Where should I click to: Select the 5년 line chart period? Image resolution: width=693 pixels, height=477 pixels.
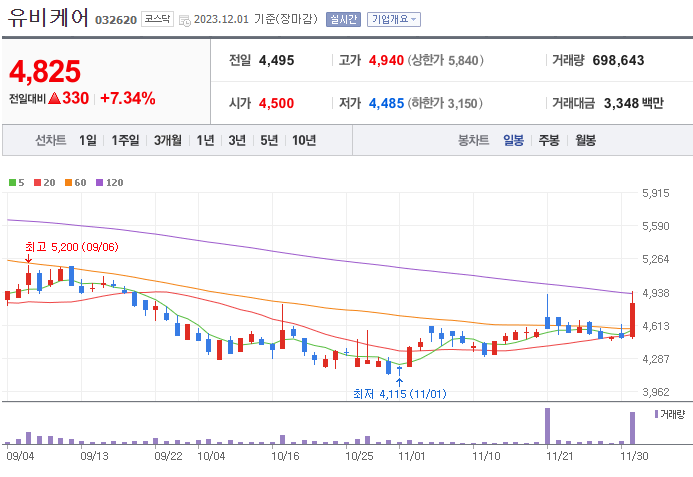(x=269, y=141)
